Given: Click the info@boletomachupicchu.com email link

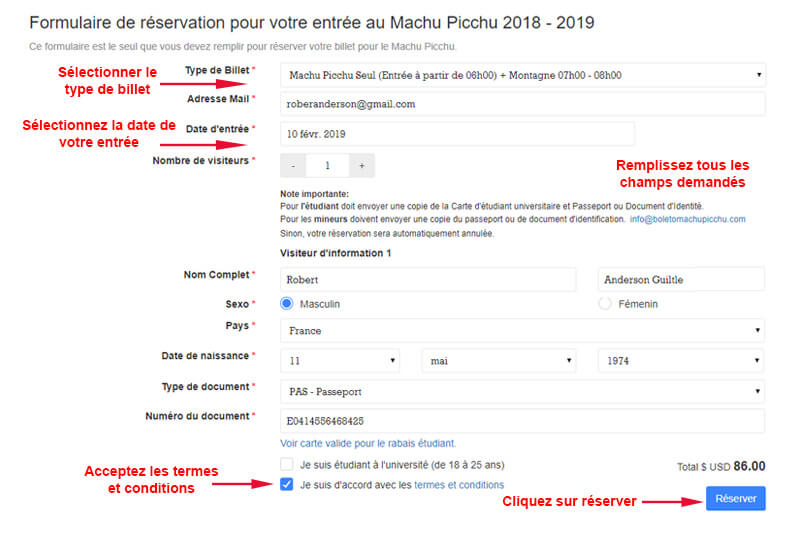Looking at the screenshot, I should (x=687, y=219).
